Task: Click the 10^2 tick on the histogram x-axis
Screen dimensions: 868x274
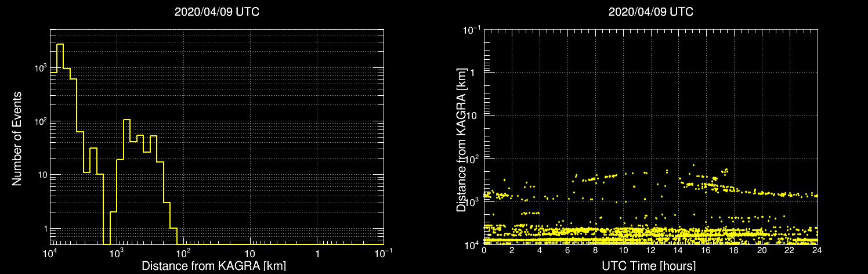Action: click(183, 254)
